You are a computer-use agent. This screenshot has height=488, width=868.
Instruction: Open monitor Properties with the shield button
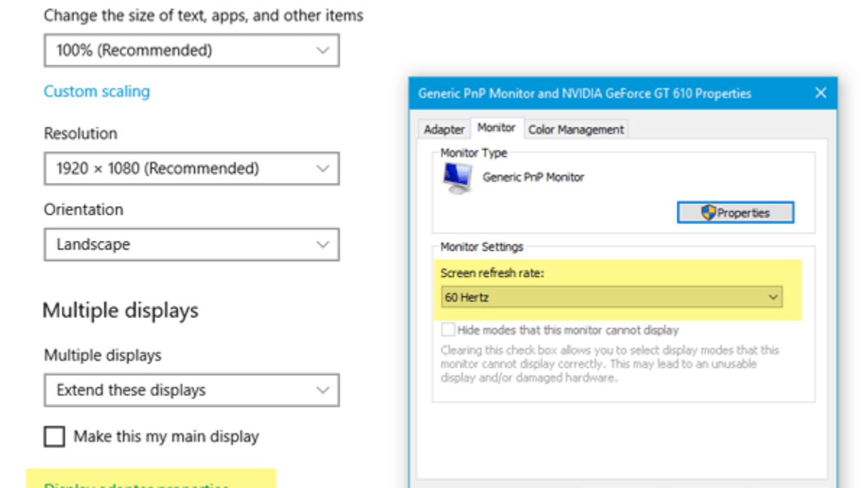[735, 213]
